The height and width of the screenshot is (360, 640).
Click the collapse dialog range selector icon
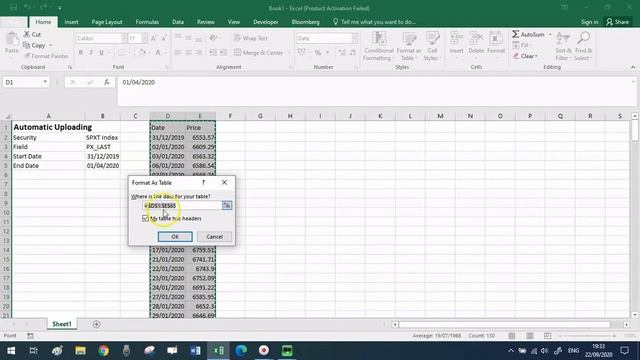(227, 205)
